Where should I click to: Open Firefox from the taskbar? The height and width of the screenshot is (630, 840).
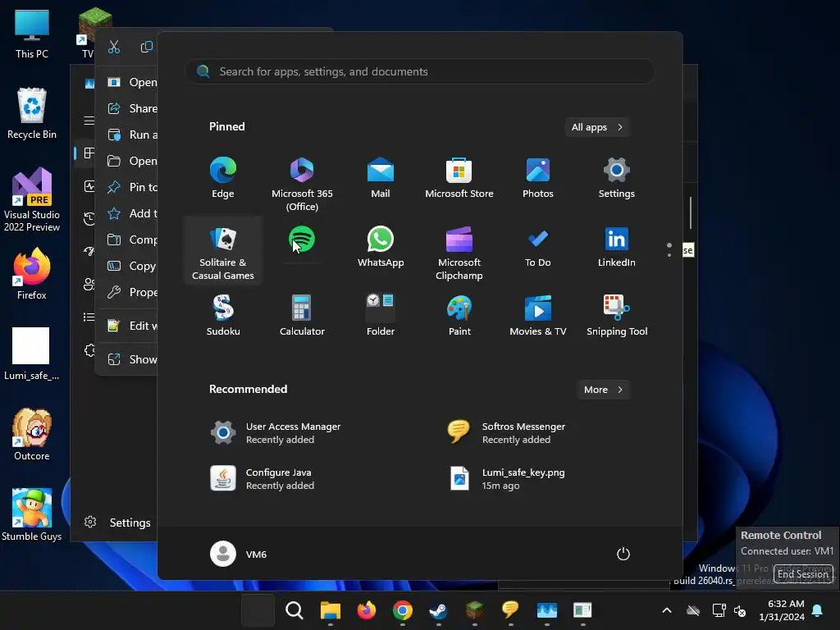tap(367, 610)
